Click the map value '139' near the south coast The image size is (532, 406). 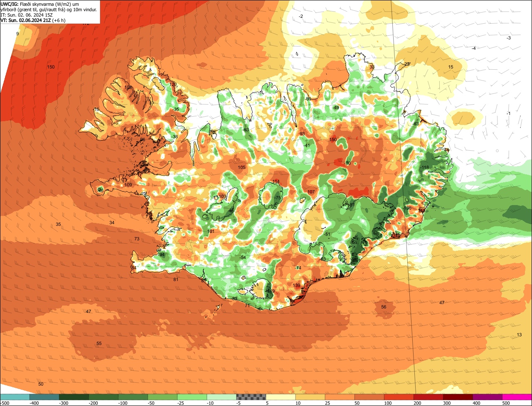(x=296, y=285)
